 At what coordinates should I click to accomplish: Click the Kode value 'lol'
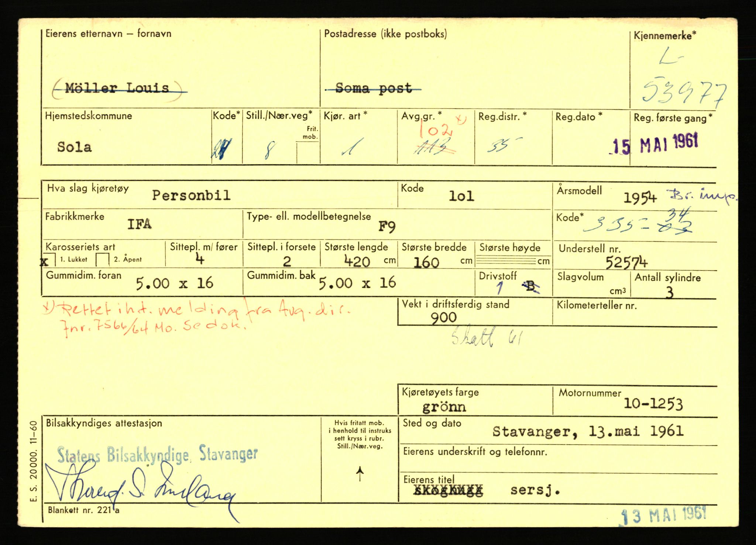[x=461, y=196]
